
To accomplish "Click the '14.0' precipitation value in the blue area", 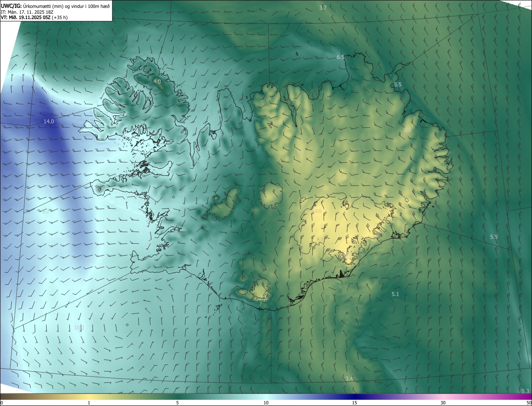I will coord(49,122).
